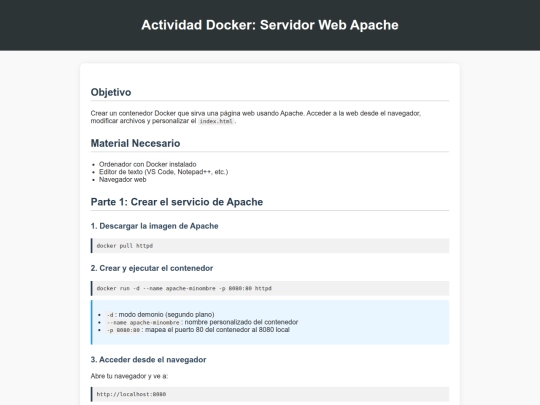The height and width of the screenshot is (405, 540).
Task: Click the 'Editor de texto (VS Code, Notepad++, etc.)' item
Action: coord(164,172)
